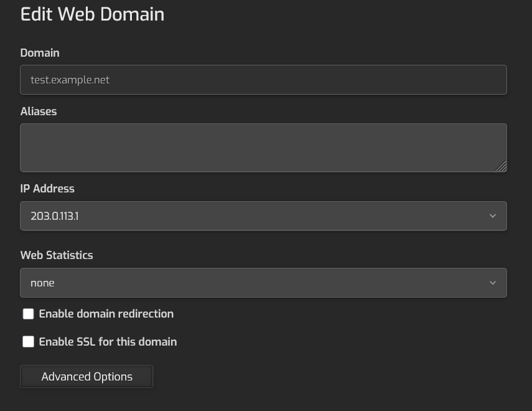This screenshot has width=532, height=411.
Task: Open the Web Statistics select box
Action: click(263, 283)
